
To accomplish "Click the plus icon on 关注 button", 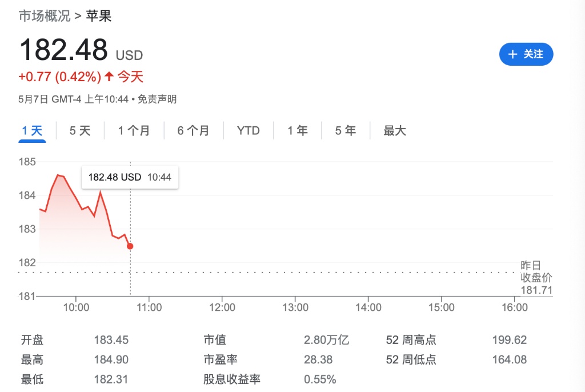I will [x=512, y=54].
